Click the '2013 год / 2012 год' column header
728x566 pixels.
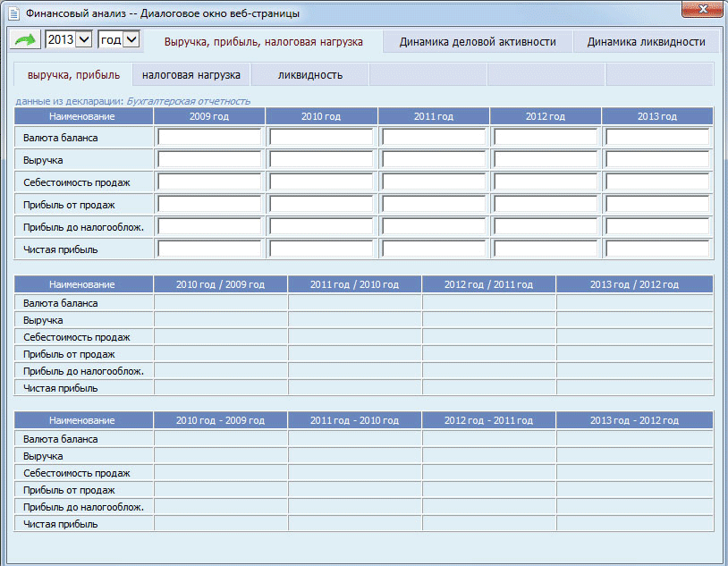pyautogui.click(x=635, y=284)
